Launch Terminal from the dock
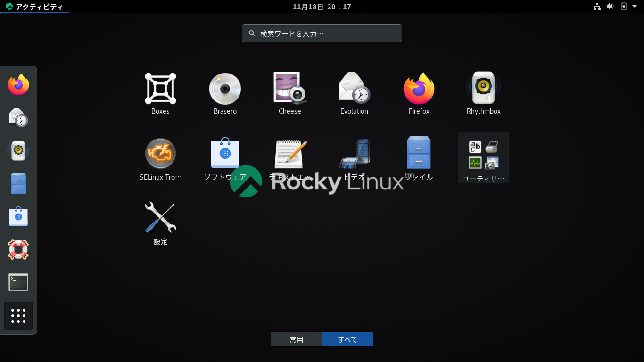Viewport: 644px width, 362px height. click(18, 283)
